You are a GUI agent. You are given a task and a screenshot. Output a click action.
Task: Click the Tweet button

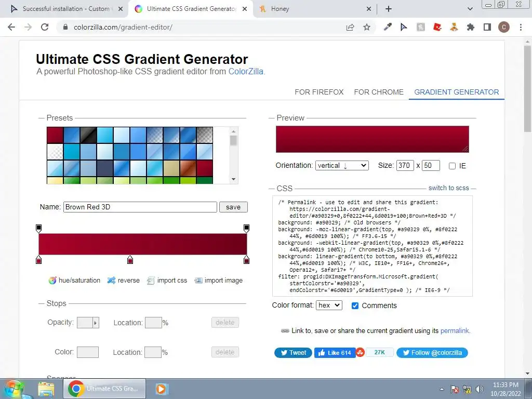(293, 353)
